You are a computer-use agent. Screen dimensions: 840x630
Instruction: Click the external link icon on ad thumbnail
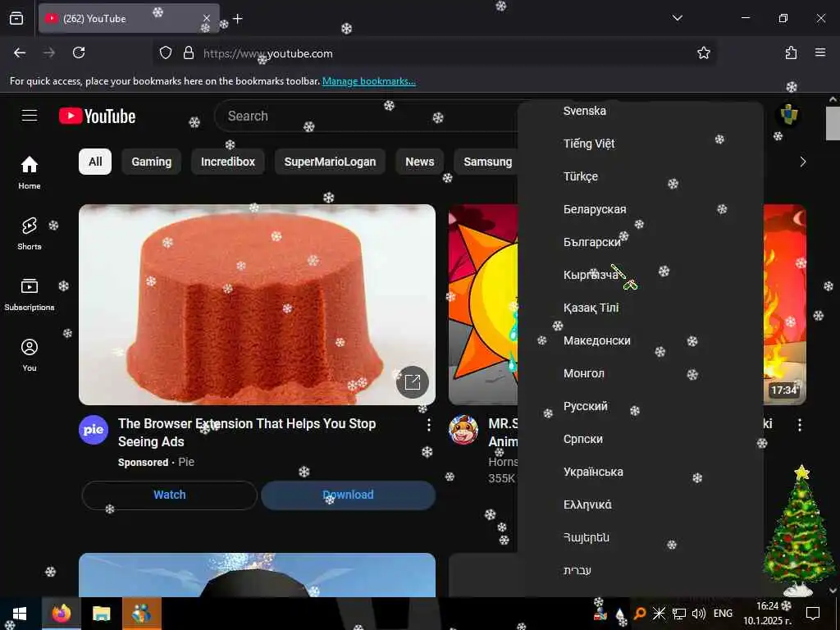click(413, 382)
